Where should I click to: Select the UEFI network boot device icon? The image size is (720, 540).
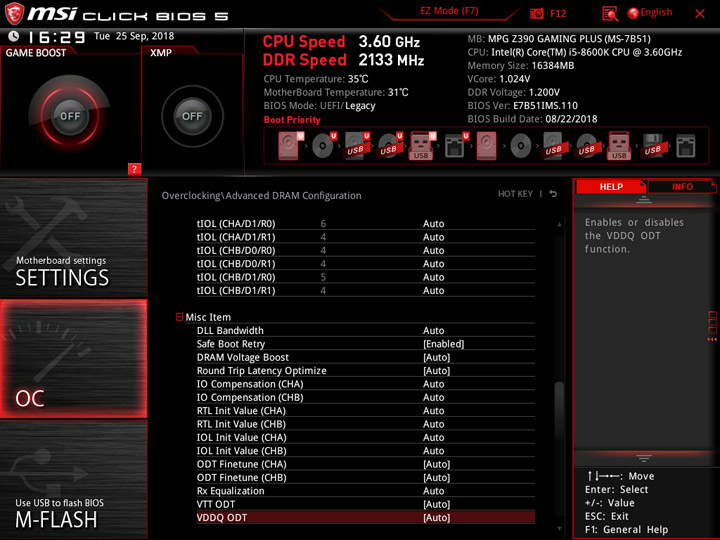[x=456, y=146]
